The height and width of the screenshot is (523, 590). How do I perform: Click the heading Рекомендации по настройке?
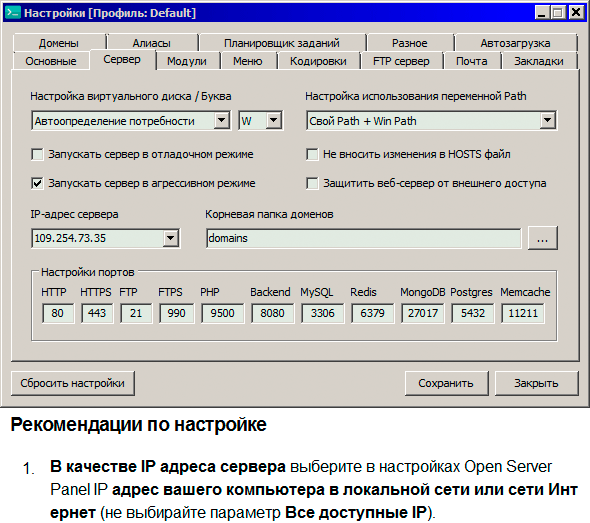coord(138,425)
